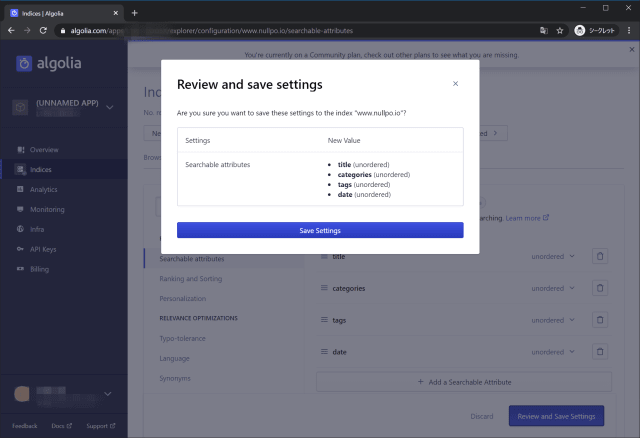Click the browser back arrow

(11, 31)
